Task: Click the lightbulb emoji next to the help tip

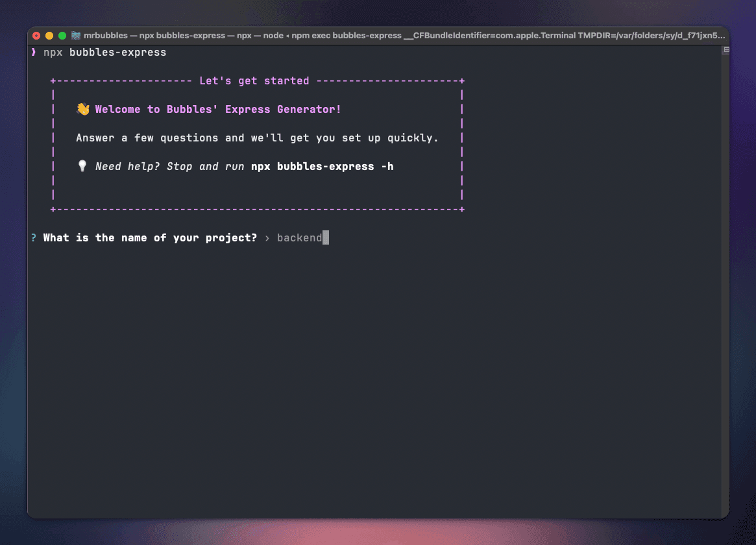Action: pos(82,166)
